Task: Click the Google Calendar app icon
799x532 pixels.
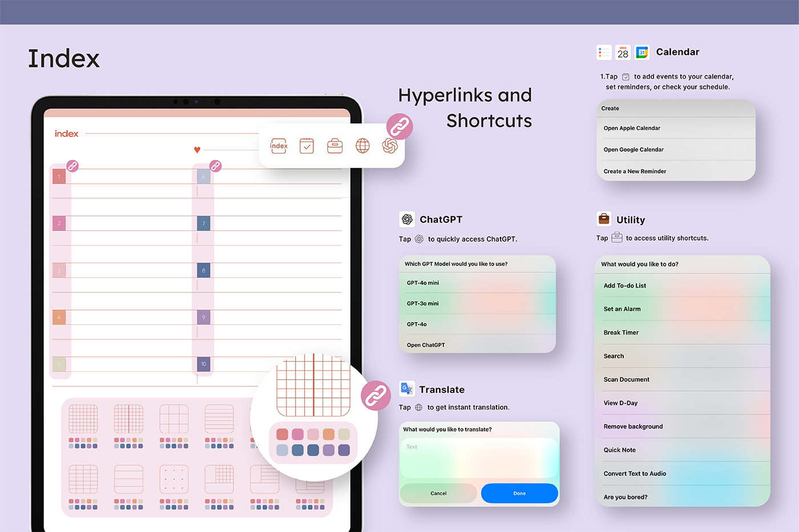Action: click(642, 53)
